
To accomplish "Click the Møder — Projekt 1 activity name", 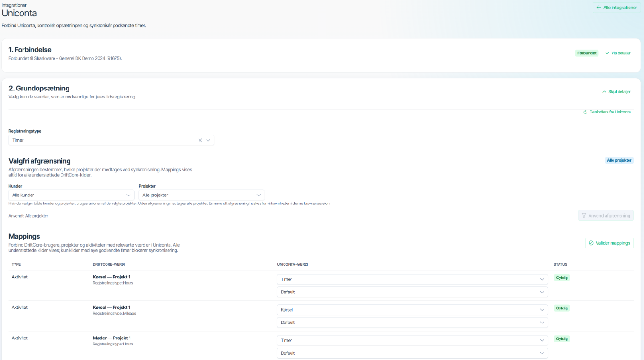I will 112,338.
